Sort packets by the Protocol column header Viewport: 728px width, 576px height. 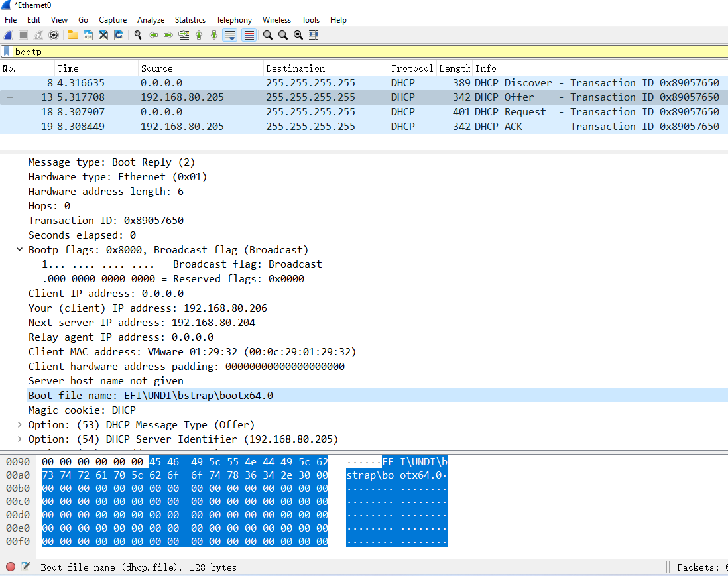411,68
